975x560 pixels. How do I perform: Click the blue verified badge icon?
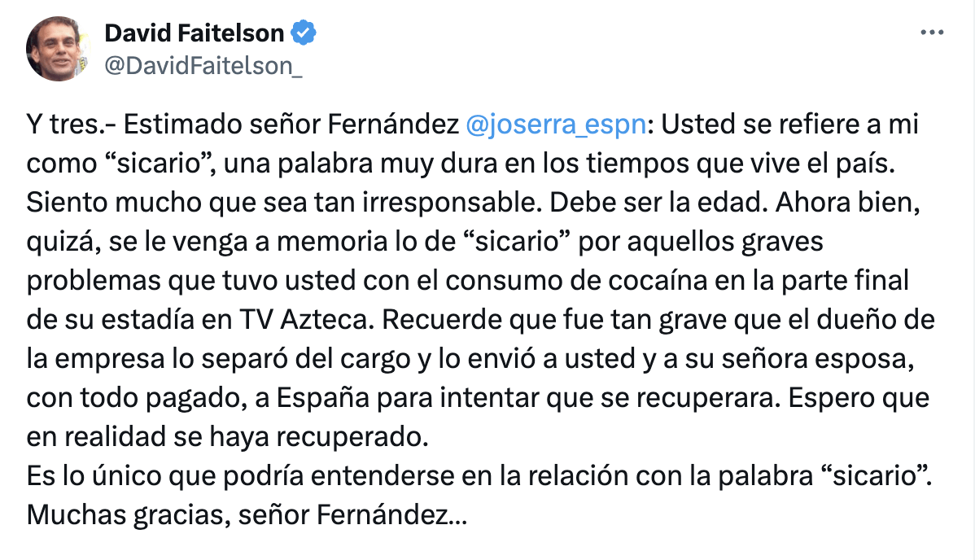[x=304, y=33]
